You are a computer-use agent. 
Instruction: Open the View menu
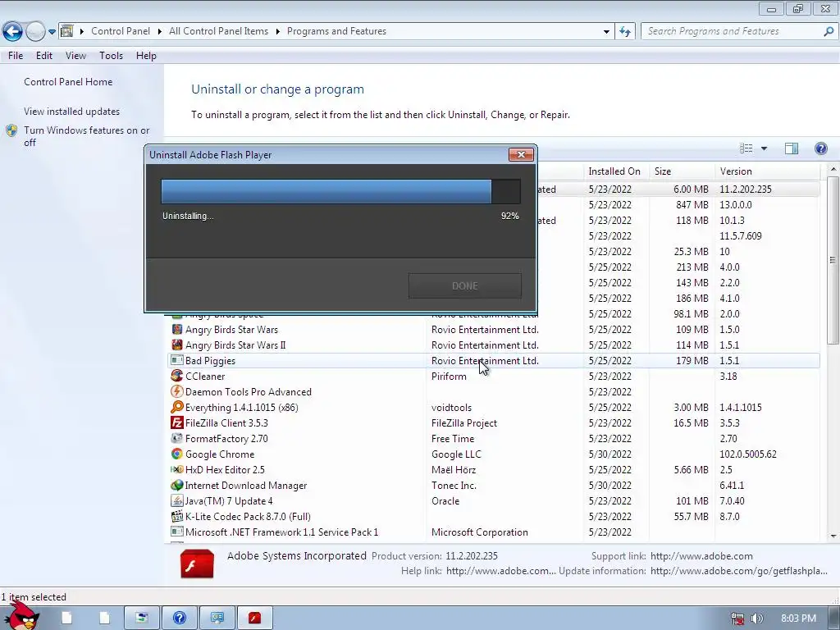(x=75, y=56)
